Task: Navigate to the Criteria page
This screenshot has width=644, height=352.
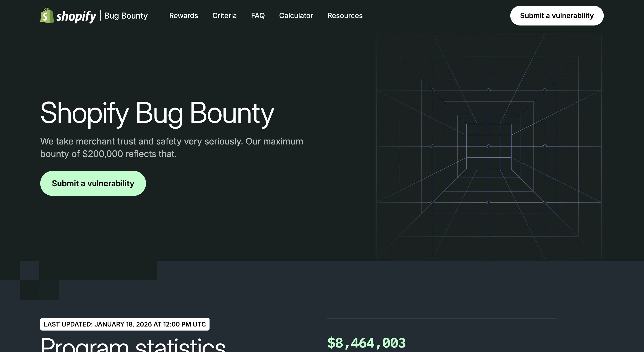Action: point(224,15)
